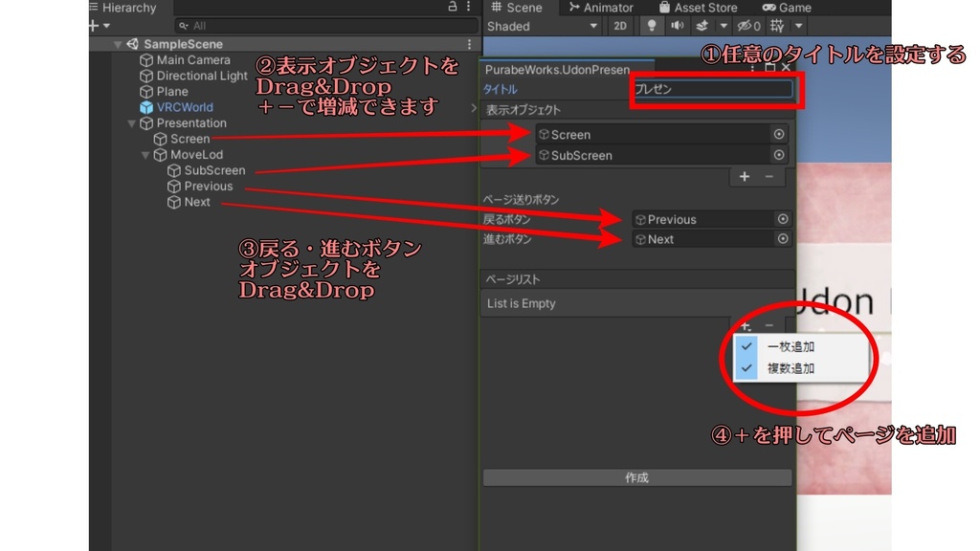Image resolution: width=980 pixels, height=551 pixels.
Task: Toggle 2D view mode
Action: [619, 27]
